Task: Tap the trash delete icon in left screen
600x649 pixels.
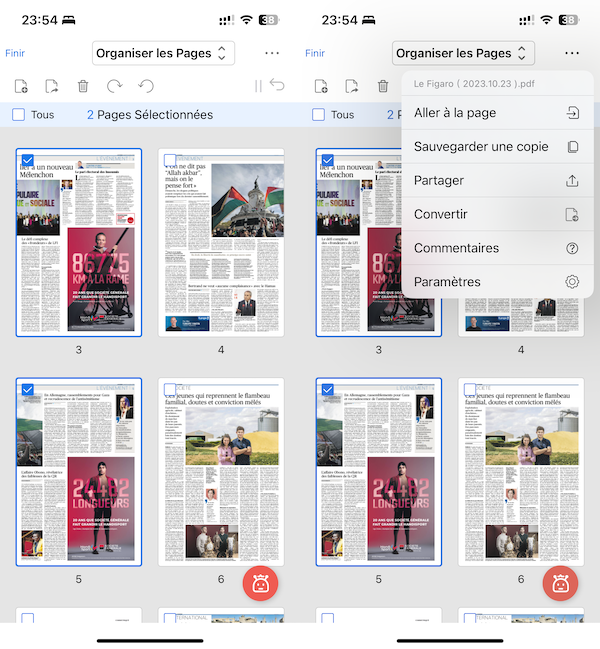Action: pyautogui.click(x=83, y=86)
